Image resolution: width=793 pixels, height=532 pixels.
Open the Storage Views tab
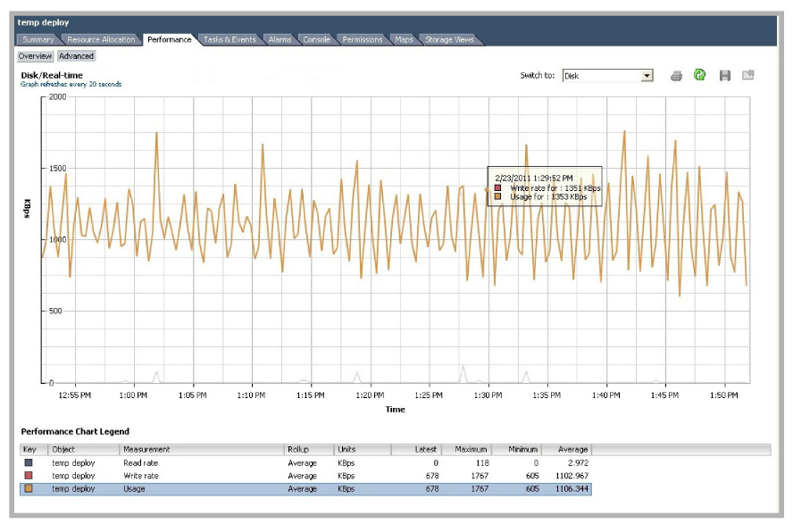click(449, 39)
